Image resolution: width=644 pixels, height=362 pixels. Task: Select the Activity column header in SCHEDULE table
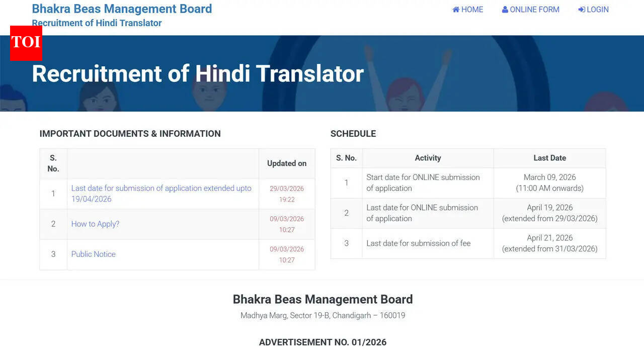[x=428, y=158]
